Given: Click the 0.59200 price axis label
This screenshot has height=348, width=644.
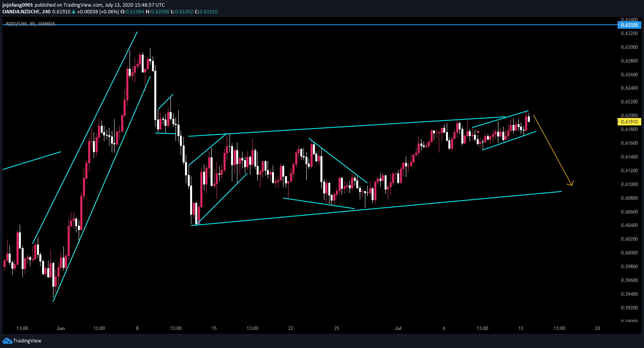Looking at the screenshot, I should coord(629,308).
